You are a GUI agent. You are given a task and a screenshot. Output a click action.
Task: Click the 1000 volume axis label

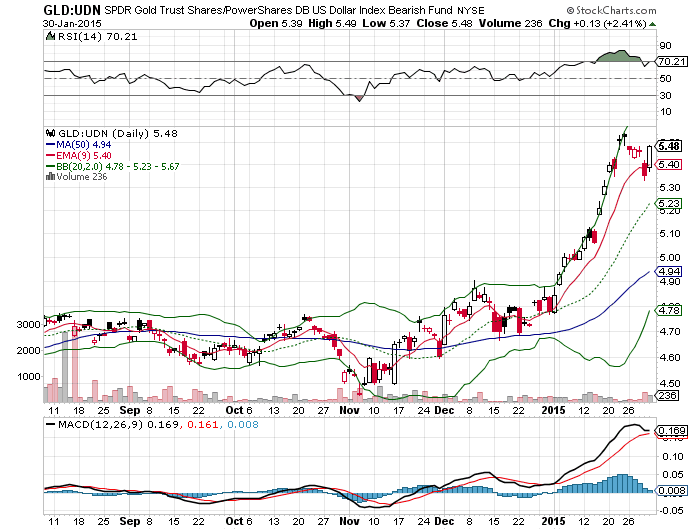click(x=29, y=376)
